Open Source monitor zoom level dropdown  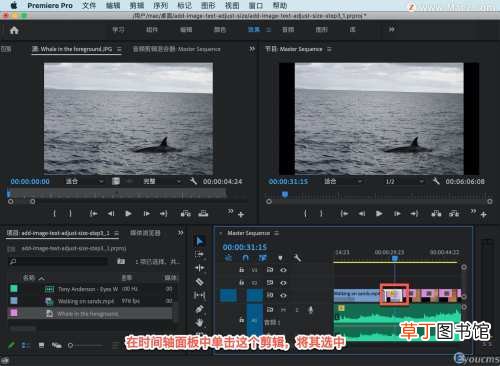point(84,181)
